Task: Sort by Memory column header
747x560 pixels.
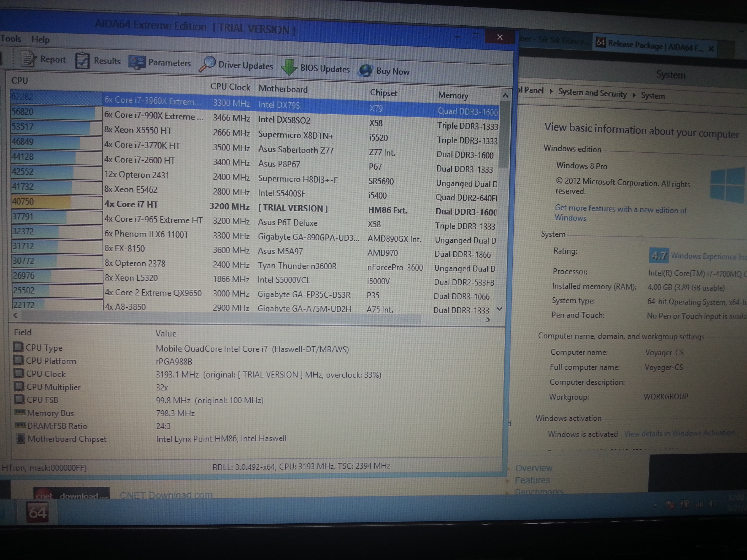Action: click(x=453, y=96)
